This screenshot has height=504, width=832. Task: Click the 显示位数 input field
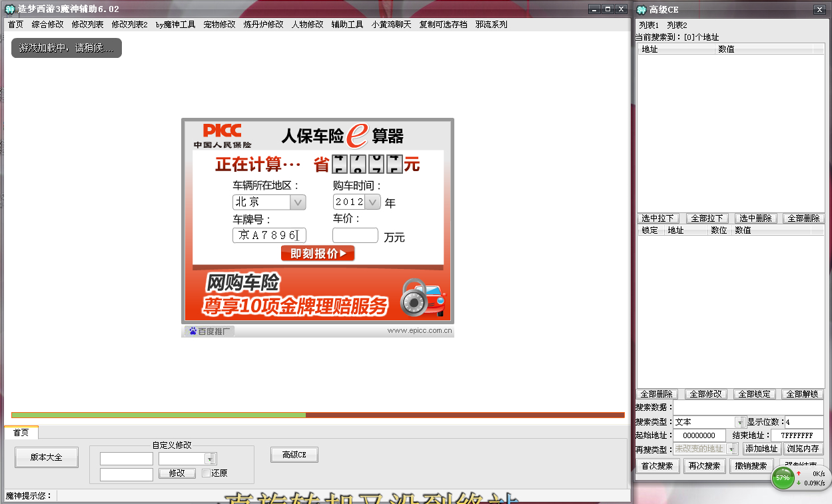pyautogui.click(x=804, y=422)
